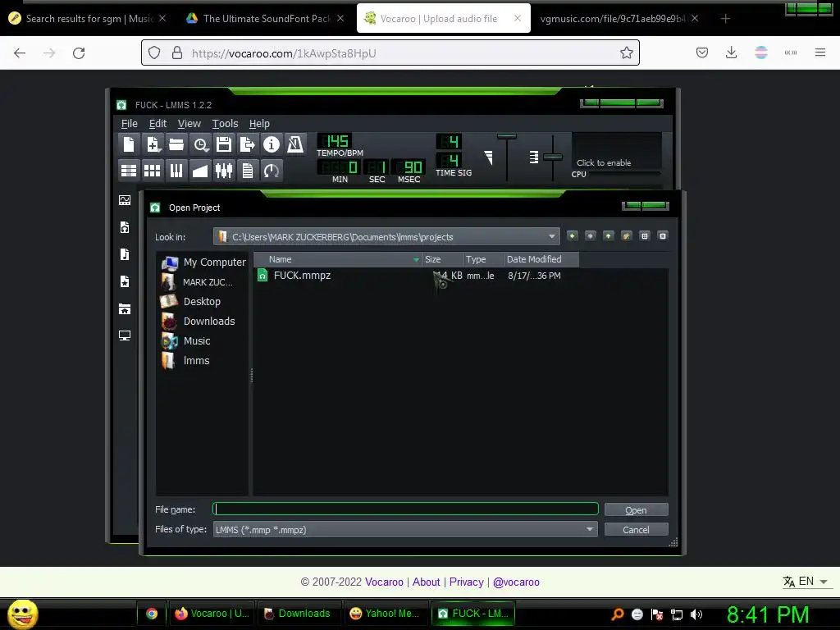Click the tempo BPM display showing 145
Image resolution: width=840 pixels, height=630 pixels.
pyautogui.click(x=335, y=141)
